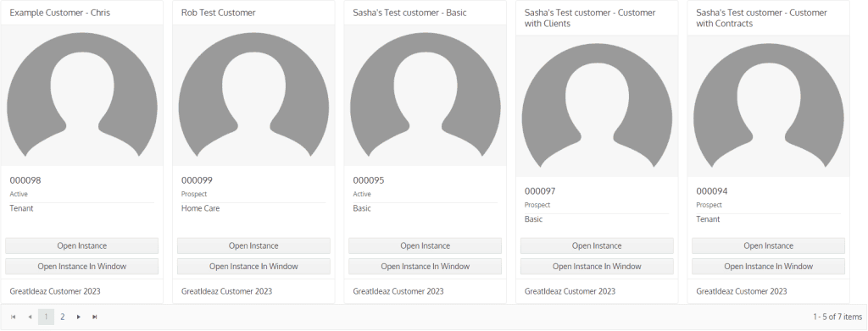Click avatar of Customer with Contracts card

pyautogui.click(x=768, y=106)
